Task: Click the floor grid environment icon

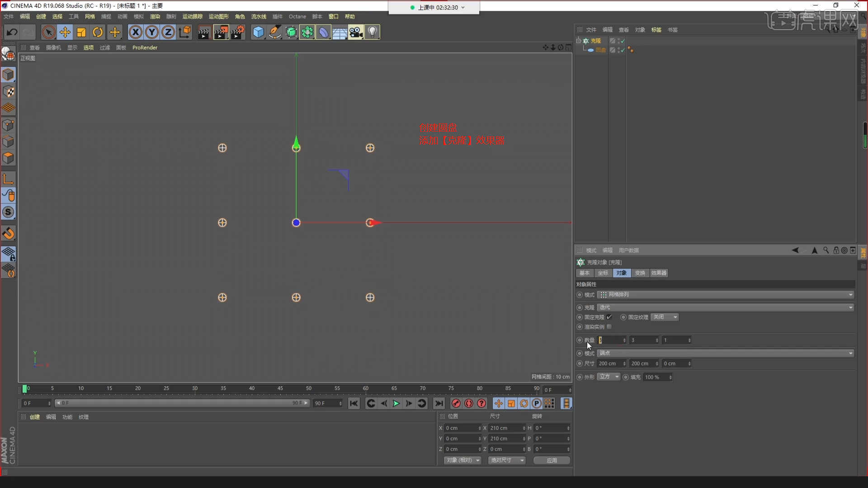Action: click(340, 32)
